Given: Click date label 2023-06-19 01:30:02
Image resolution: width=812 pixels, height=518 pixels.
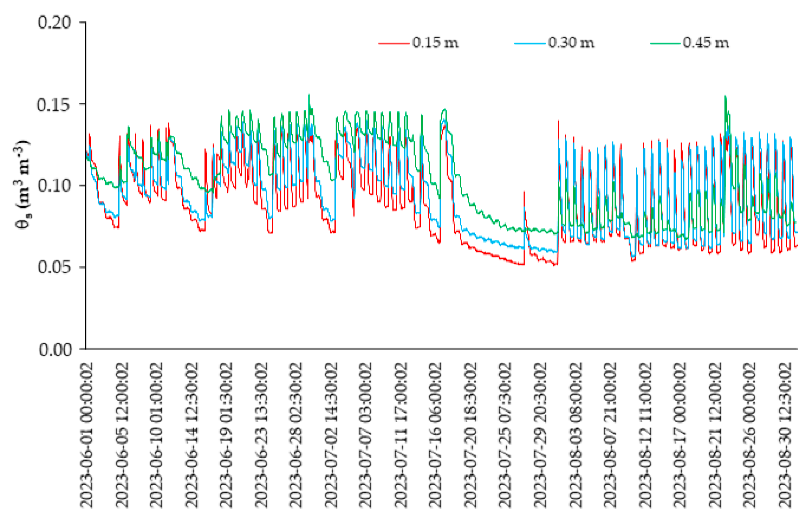Looking at the screenshot, I should point(226,435).
